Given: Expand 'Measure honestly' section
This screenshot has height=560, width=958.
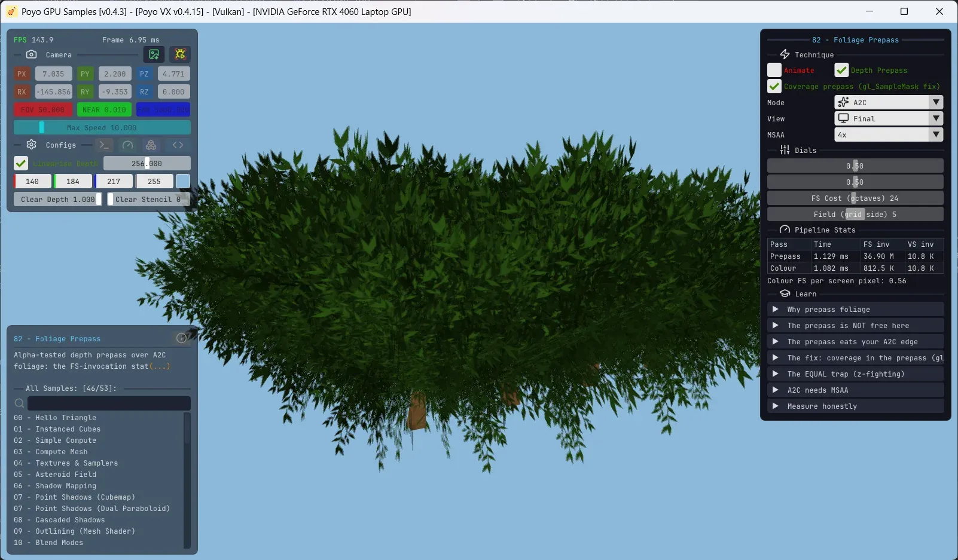Looking at the screenshot, I should tap(856, 406).
